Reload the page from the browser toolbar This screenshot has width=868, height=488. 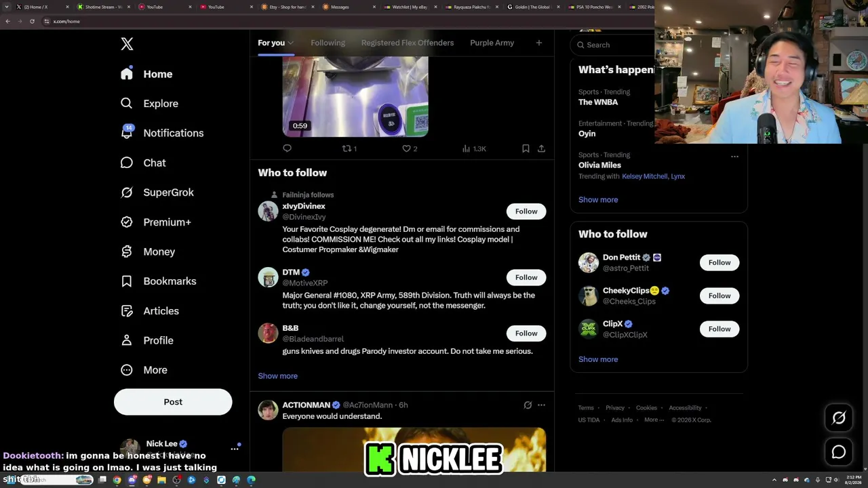coord(32,21)
